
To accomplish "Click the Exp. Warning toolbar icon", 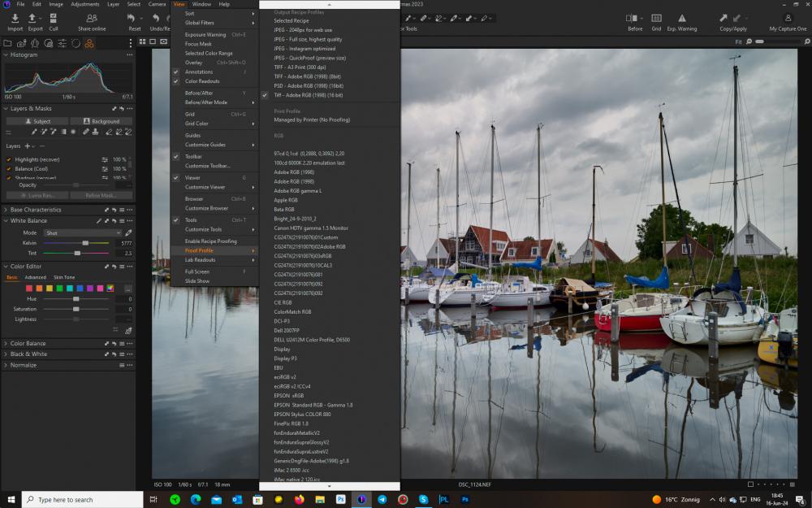I will pos(681,19).
